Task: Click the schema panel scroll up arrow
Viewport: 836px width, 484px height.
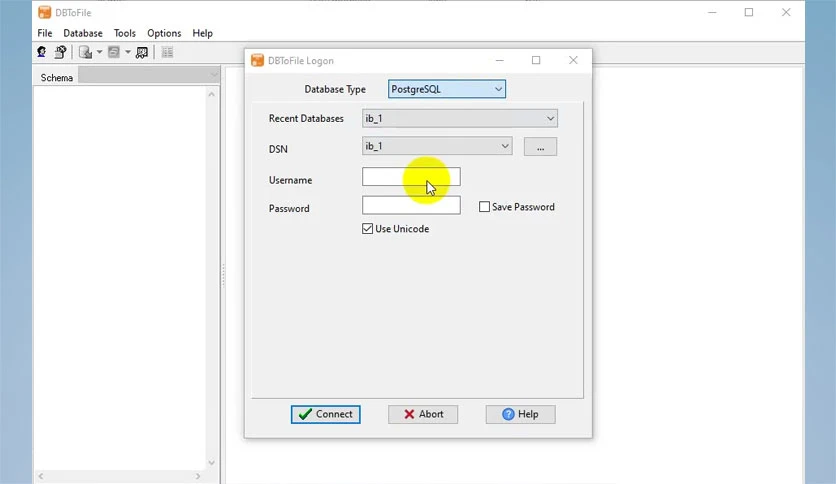Action: 212,94
